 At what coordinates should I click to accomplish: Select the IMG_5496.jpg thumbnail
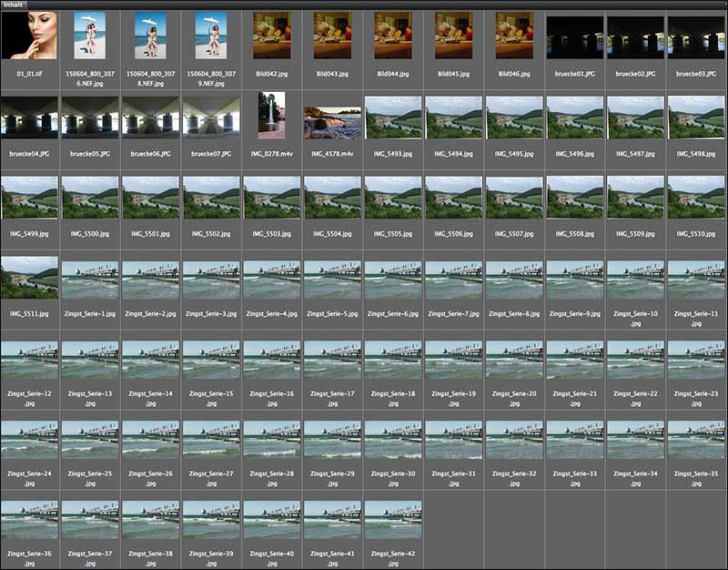pos(575,117)
